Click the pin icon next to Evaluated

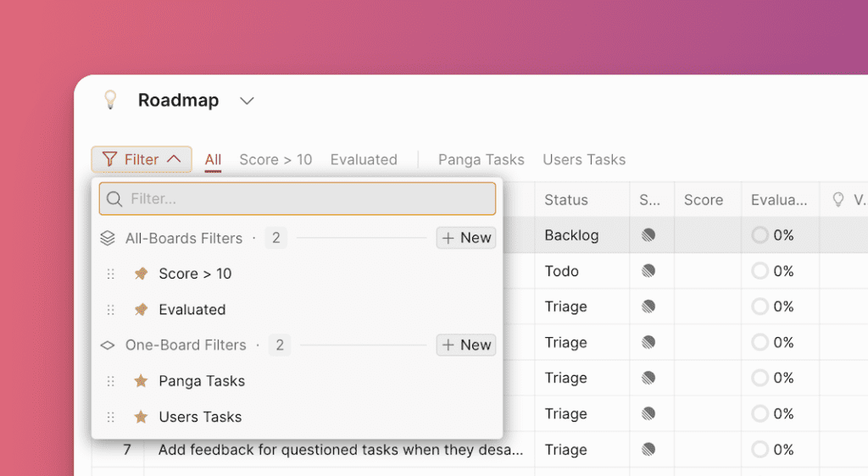141,310
